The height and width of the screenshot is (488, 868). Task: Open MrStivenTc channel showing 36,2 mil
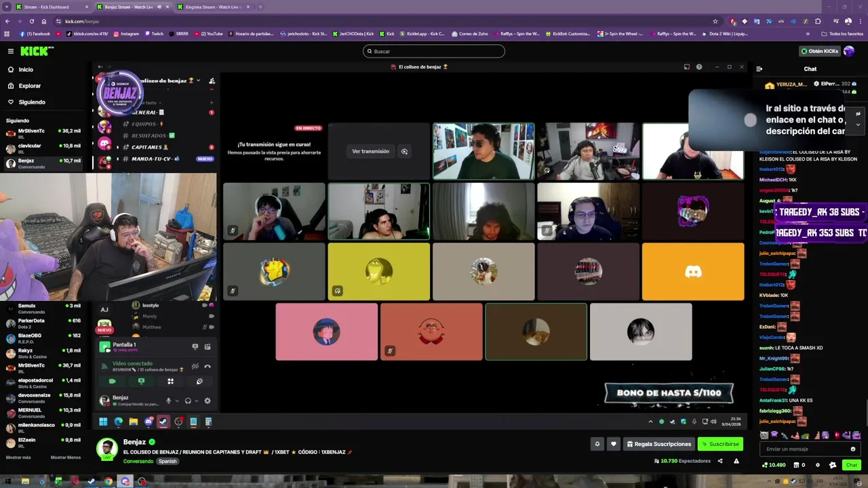[44, 134]
